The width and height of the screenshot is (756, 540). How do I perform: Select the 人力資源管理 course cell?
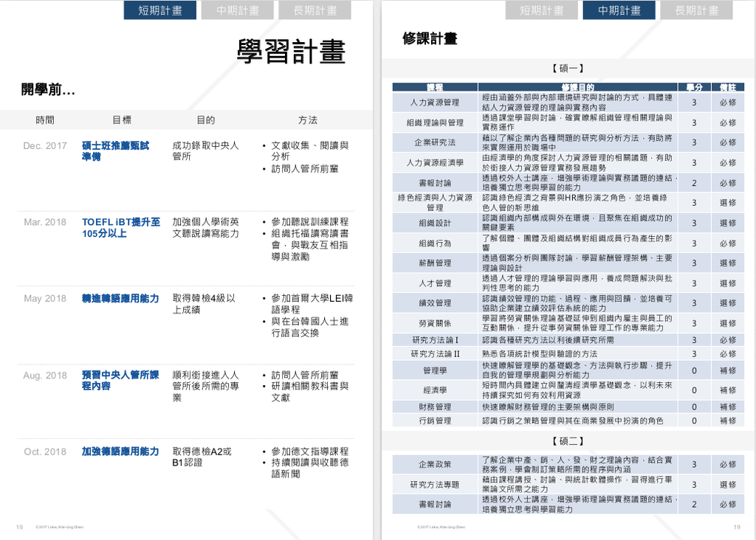pos(435,102)
